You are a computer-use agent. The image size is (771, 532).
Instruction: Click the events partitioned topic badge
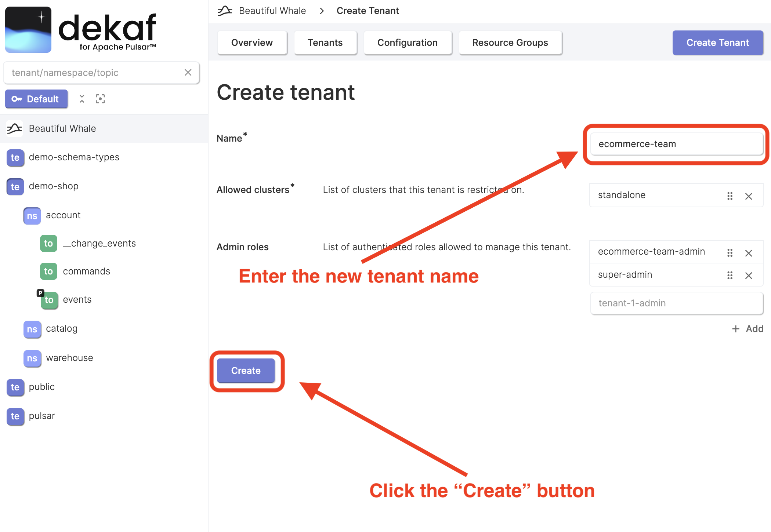click(49, 300)
